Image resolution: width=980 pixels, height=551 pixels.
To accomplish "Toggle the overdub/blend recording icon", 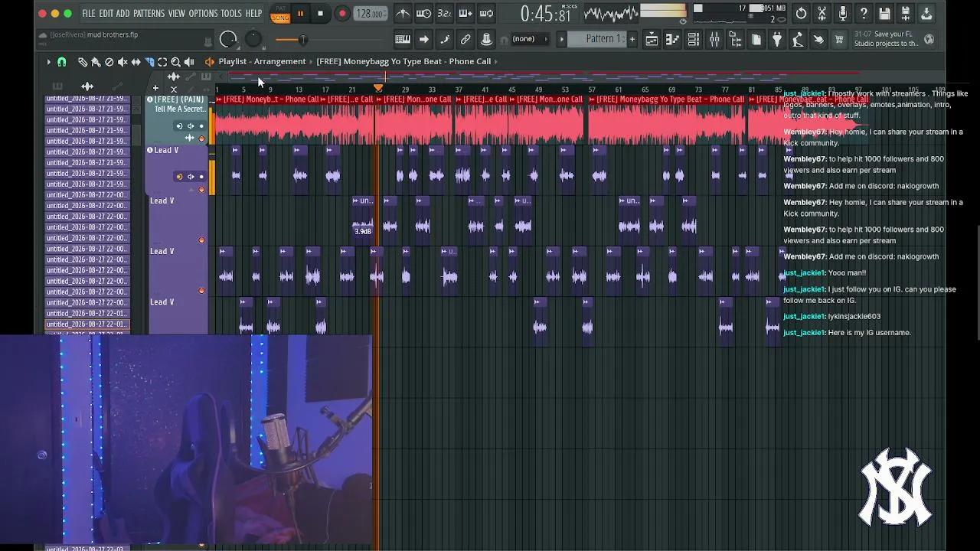I will 465,14.
